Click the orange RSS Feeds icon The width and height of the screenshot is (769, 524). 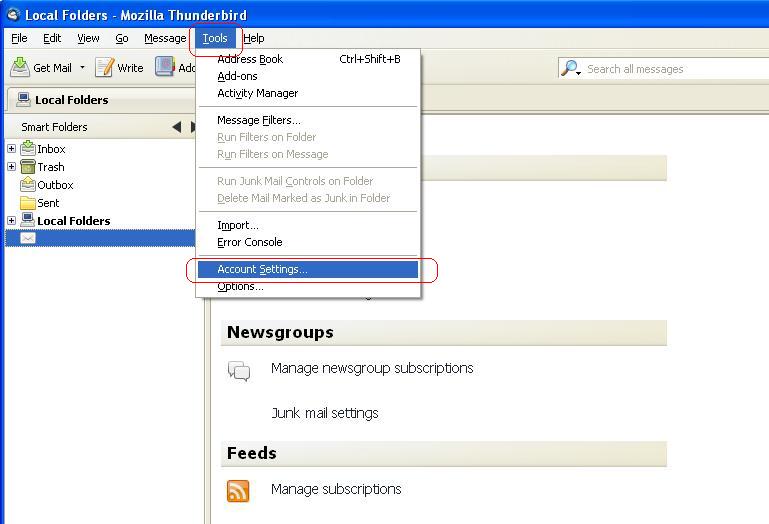pos(238,490)
